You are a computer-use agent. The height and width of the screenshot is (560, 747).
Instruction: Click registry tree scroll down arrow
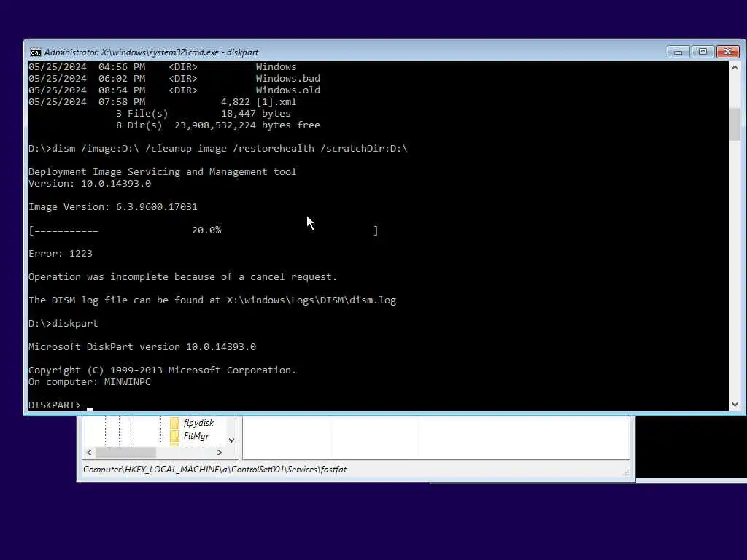point(231,440)
